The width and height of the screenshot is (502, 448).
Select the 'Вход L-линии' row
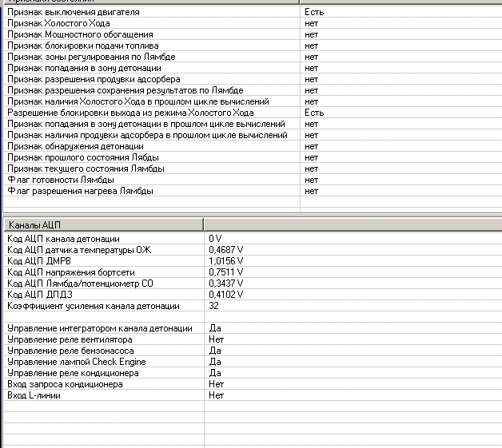(x=34, y=395)
